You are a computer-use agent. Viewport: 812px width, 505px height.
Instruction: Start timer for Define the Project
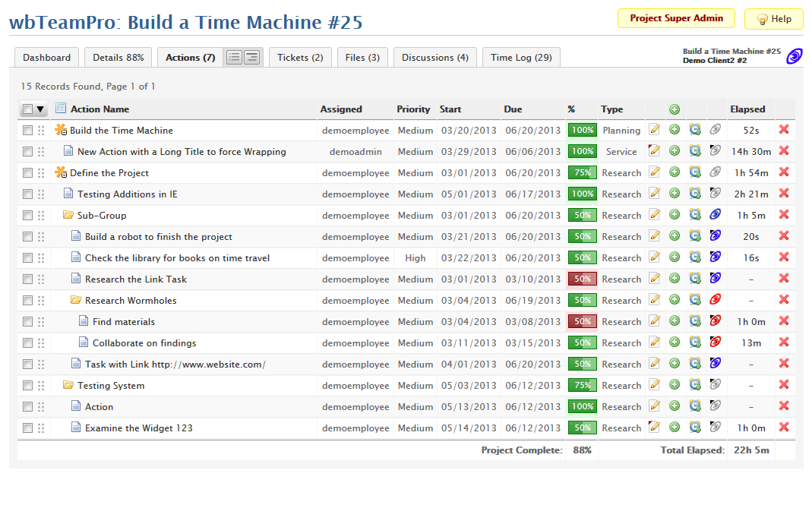(x=694, y=172)
